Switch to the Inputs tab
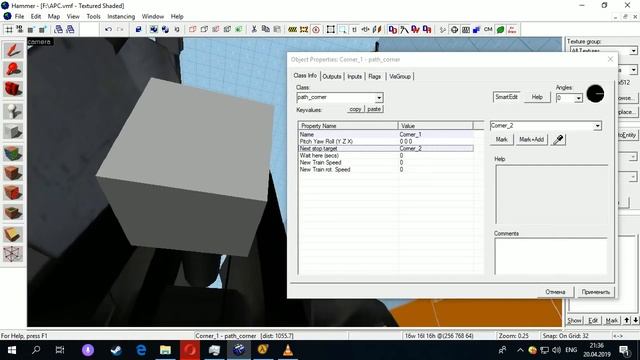The image size is (640, 360). 354,76
